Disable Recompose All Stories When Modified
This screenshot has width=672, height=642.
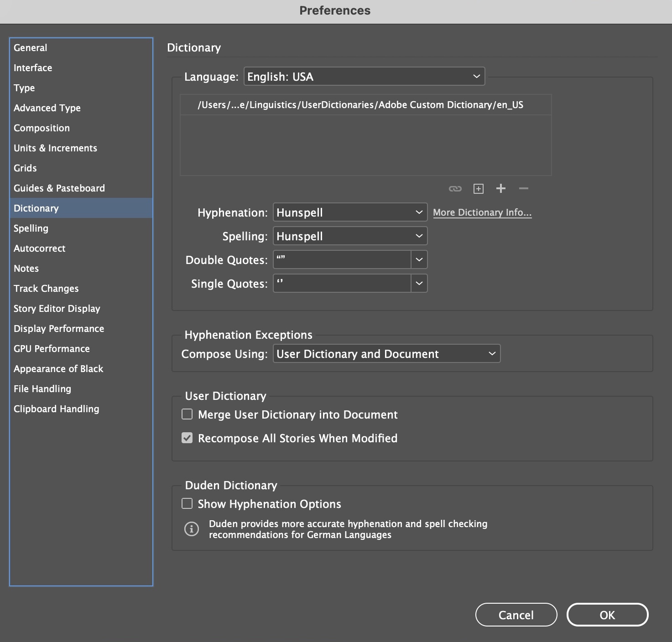click(x=187, y=438)
